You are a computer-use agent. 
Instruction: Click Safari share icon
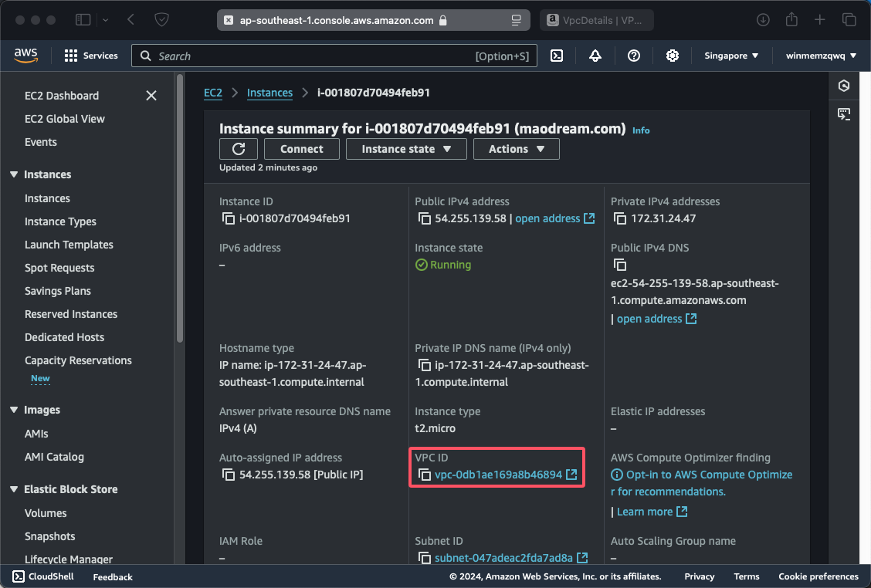[791, 19]
